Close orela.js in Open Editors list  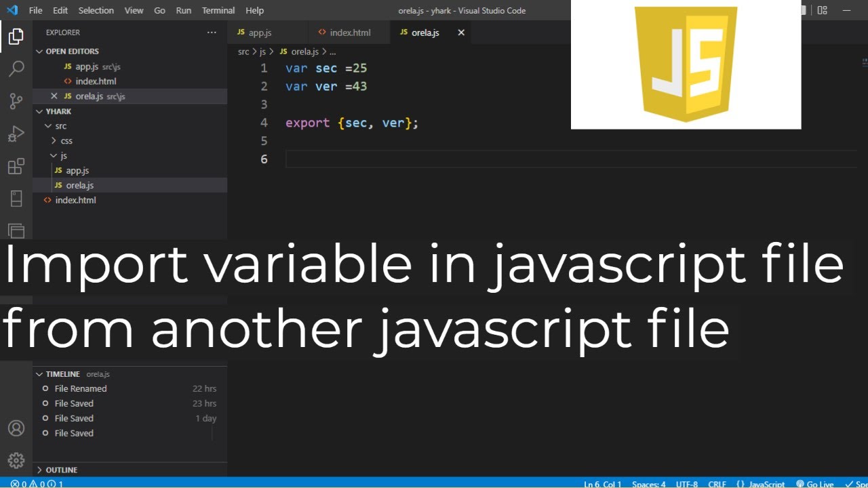coord(54,96)
